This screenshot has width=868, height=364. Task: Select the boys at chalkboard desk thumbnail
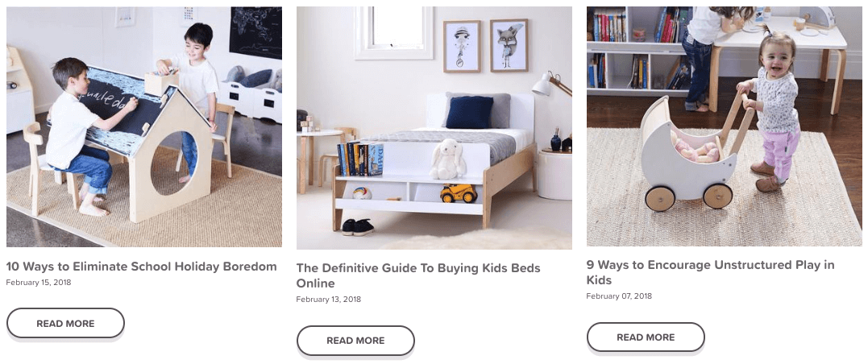(144, 126)
